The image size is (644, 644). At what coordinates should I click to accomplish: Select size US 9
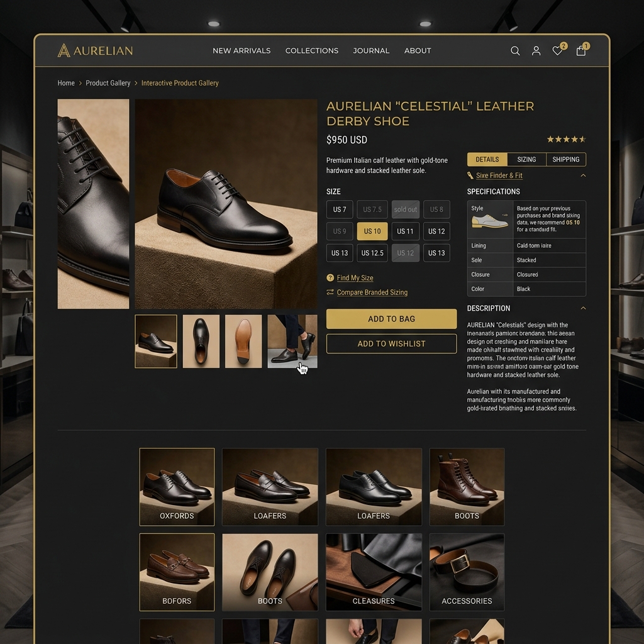click(340, 231)
